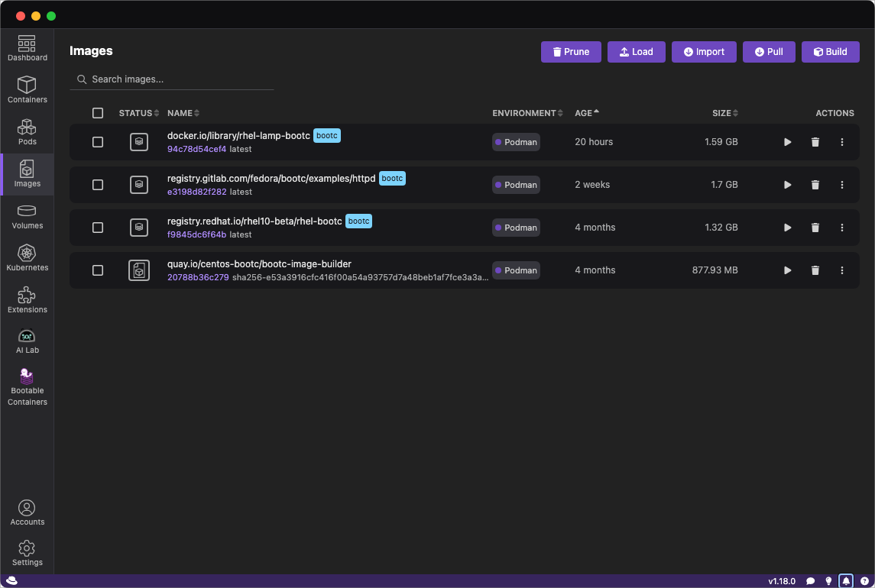Image resolution: width=875 pixels, height=588 pixels.
Task: Click status icon of rhel-lamp-bootc row
Action: click(139, 142)
